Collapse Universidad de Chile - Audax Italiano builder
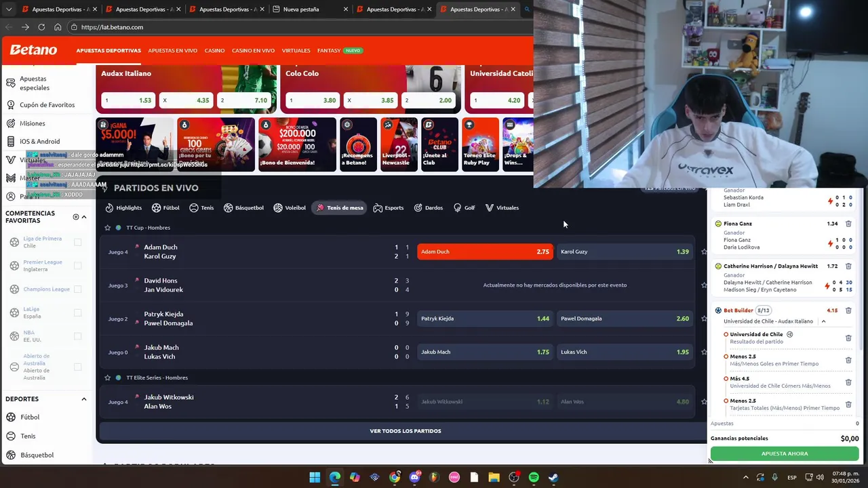This screenshot has height=488, width=868. coord(823,321)
